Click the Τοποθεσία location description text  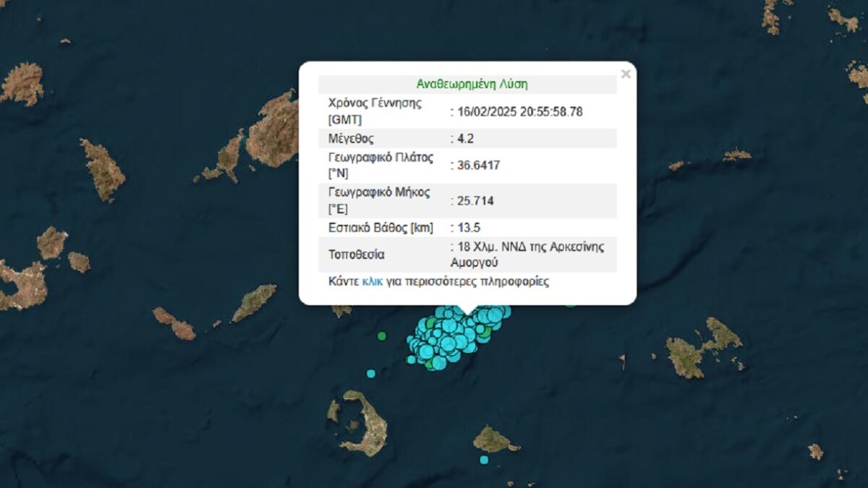pyautogui.click(x=529, y=254)
